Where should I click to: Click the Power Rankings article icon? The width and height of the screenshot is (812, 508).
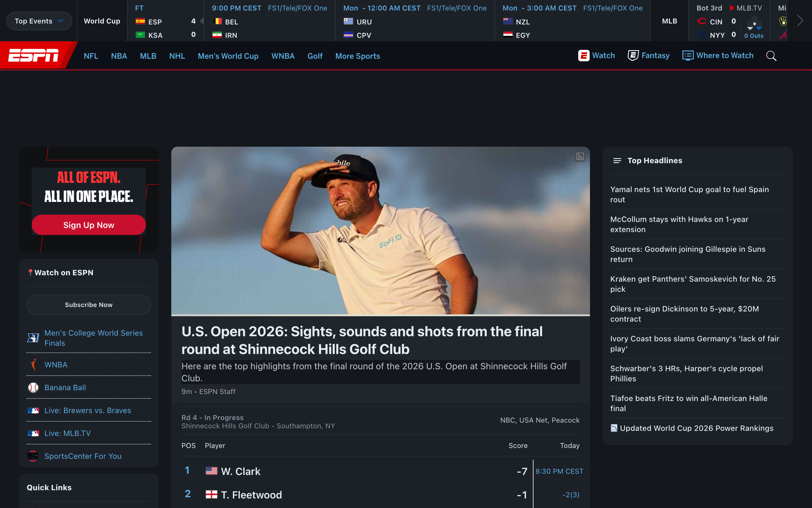(614, 428)
